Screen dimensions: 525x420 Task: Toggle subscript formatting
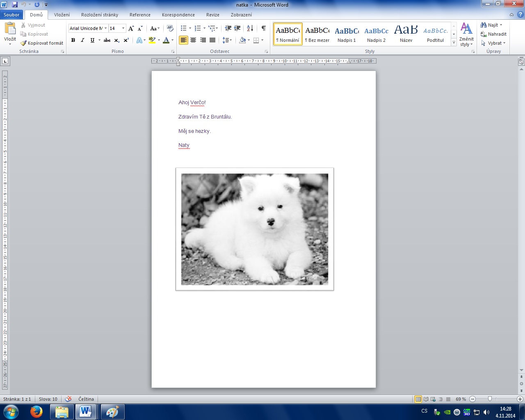pyautogui.click(x=117, y=40)
